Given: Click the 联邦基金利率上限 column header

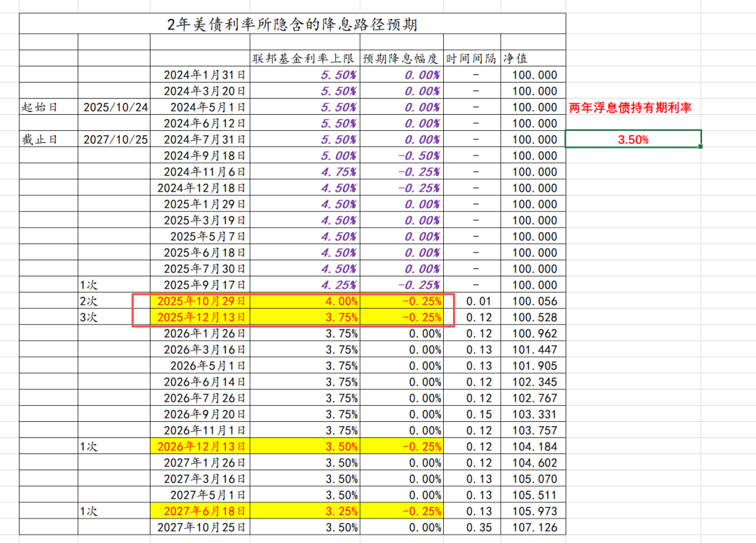Looking at the screenshot, I should tap(304, 58).
